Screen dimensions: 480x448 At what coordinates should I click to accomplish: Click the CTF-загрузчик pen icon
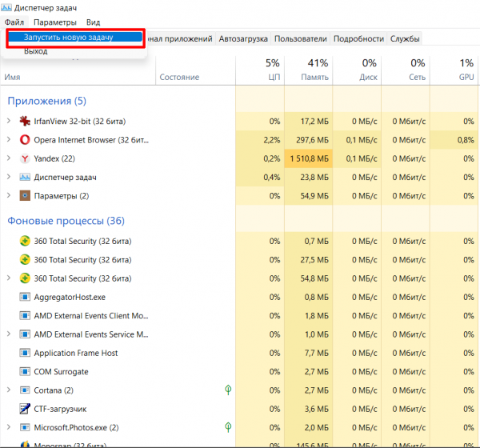tap(25, 409)
